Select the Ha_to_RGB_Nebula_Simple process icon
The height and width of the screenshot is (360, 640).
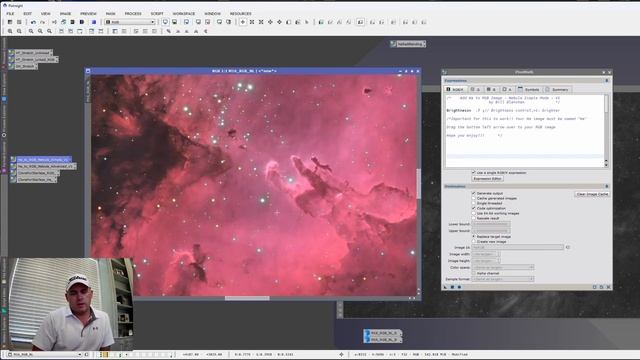click(x=42, y=160)
